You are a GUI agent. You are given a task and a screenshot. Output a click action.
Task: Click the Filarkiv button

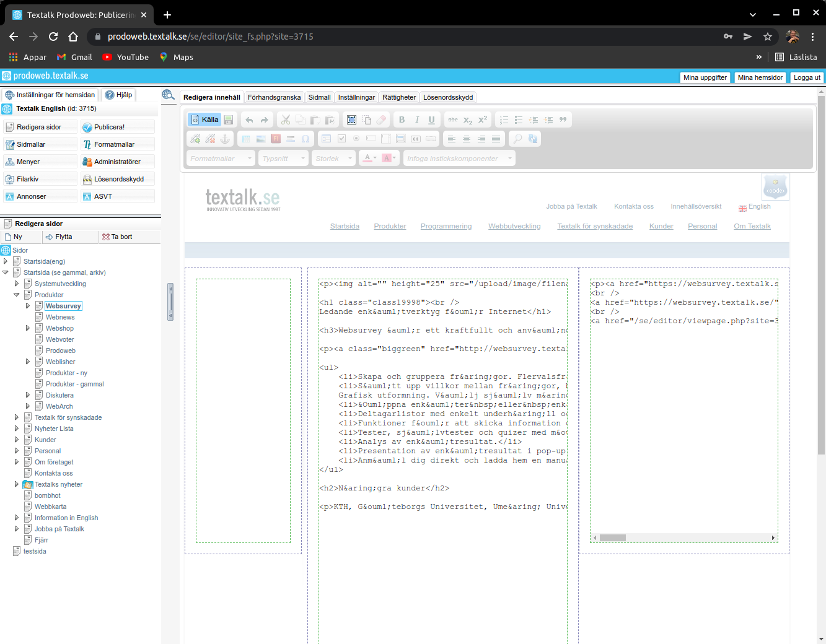point(40,179)
